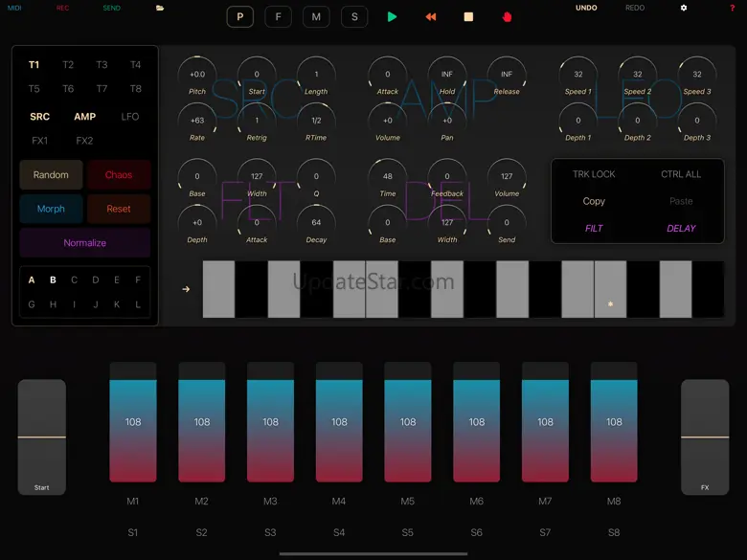Open help with the red question mark
Viewport: 747px width, 560px height.
tap(733, 8)
